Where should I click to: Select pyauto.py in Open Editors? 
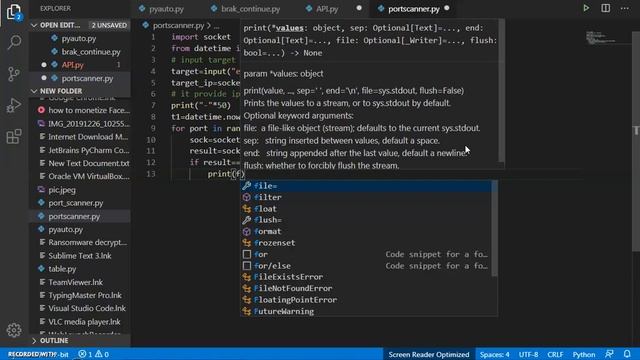(x=80, y=38)
